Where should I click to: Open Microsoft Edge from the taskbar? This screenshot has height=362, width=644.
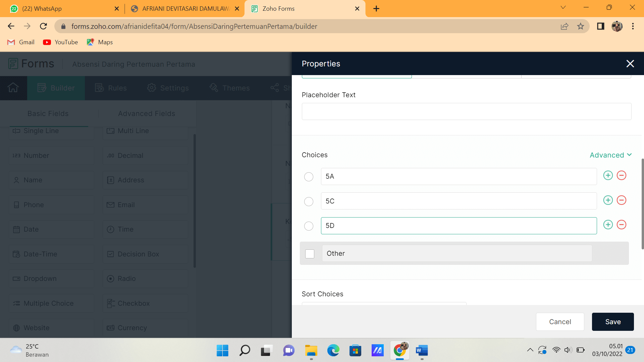[333, 350]
